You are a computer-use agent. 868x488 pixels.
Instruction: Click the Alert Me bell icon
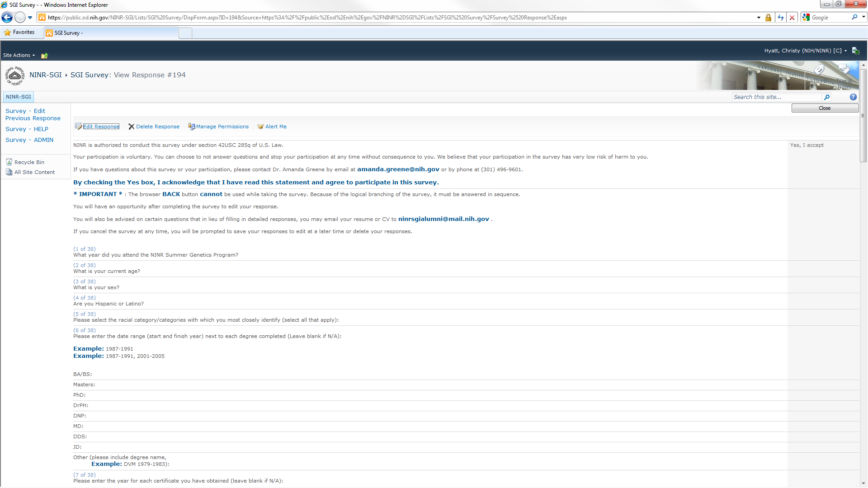click(260, 127)
